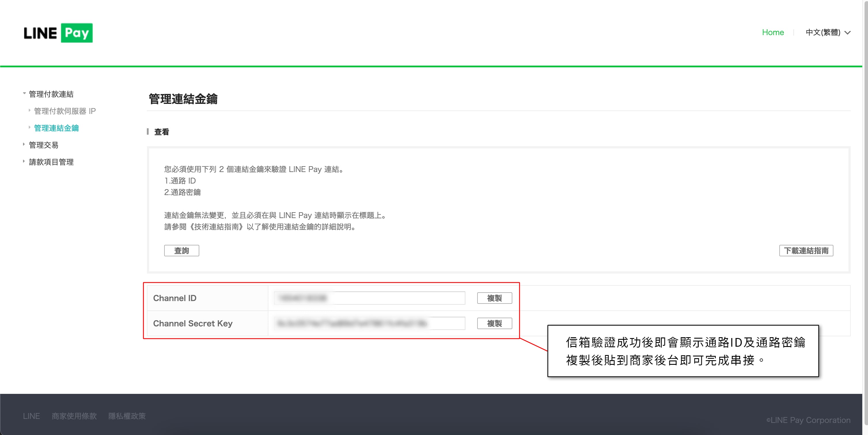
Task: Click the 查詢 button
Action: point(182,251)
